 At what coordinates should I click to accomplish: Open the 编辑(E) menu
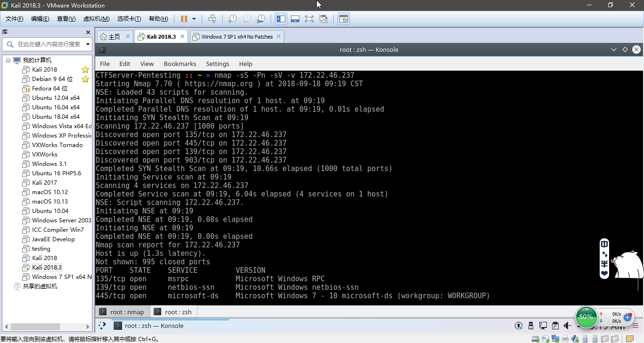point(40,19)
